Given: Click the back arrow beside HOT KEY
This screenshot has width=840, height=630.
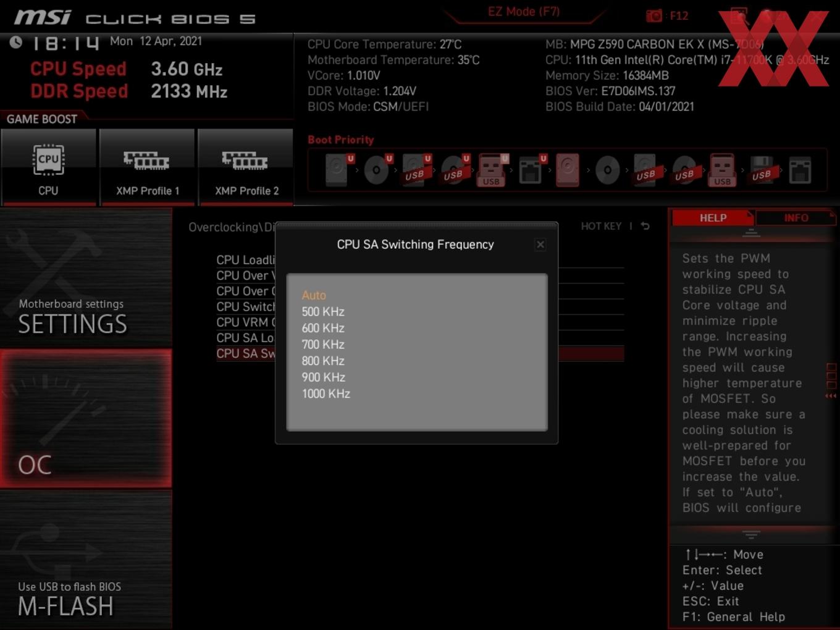Looking at the screenshot, I should coord(645,226).
